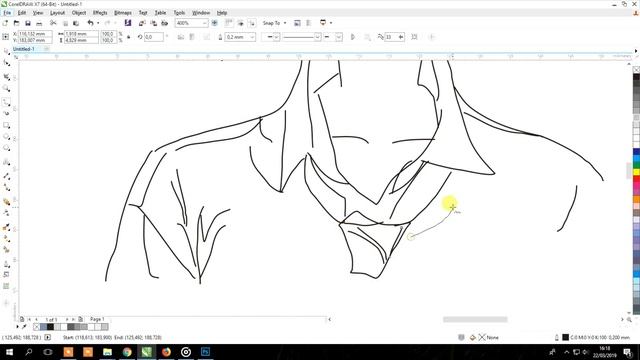Select the Parallel Dimension tool

coord(6,176)
